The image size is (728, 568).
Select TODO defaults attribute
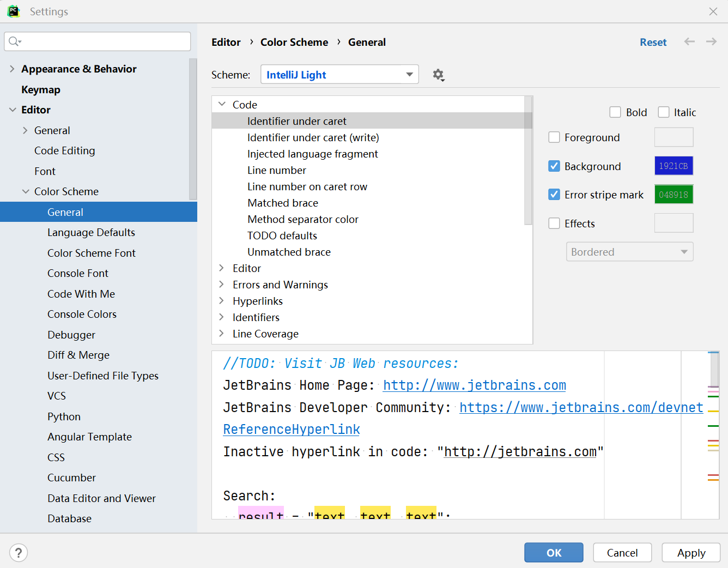[282, 235]
